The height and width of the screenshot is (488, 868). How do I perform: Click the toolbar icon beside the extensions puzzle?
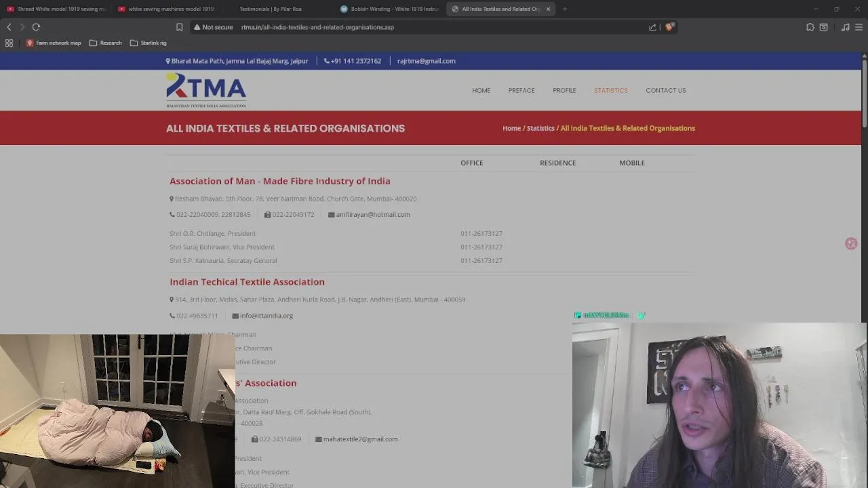(x=824, y=27)
